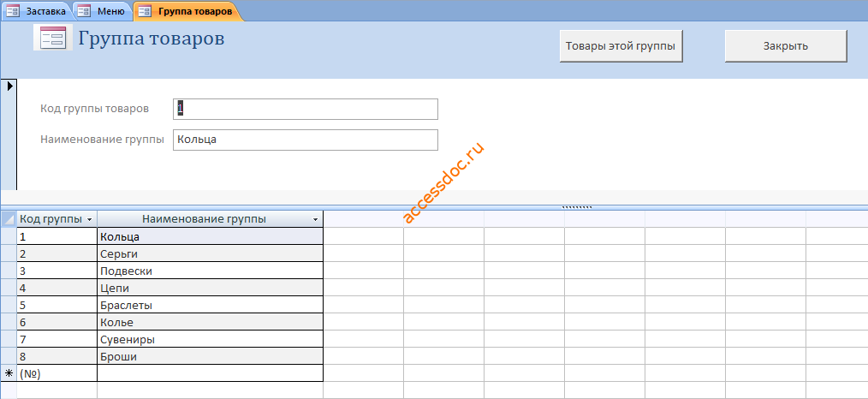Click the select-all corner of the datasheet
Image resolution: width=868 pixels, height=399 pixels.
pos(9,219)
